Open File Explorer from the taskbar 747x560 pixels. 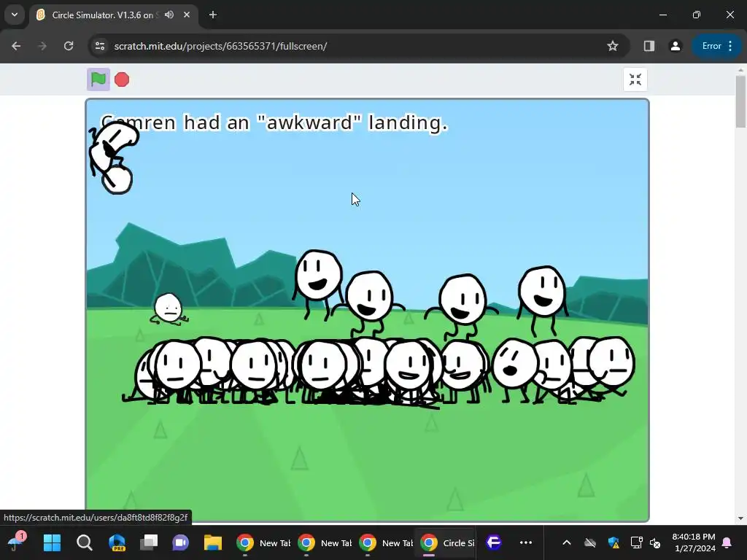[213, 542]
